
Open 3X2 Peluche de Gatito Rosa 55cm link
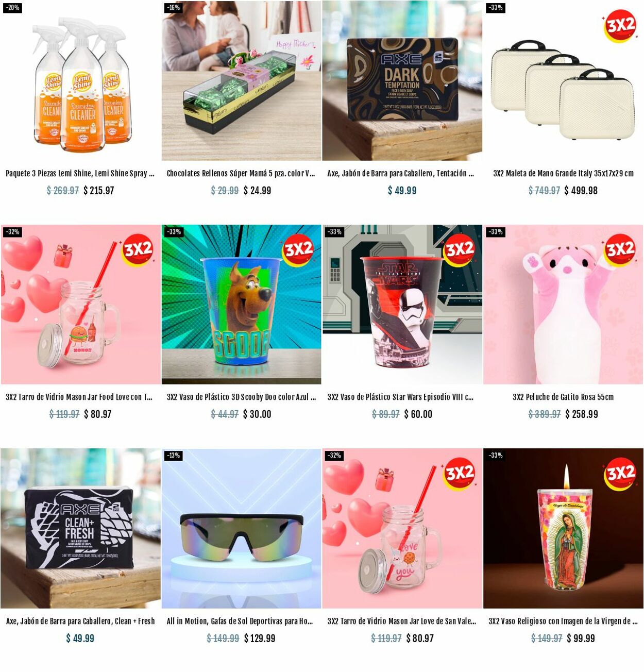(563, 397)
